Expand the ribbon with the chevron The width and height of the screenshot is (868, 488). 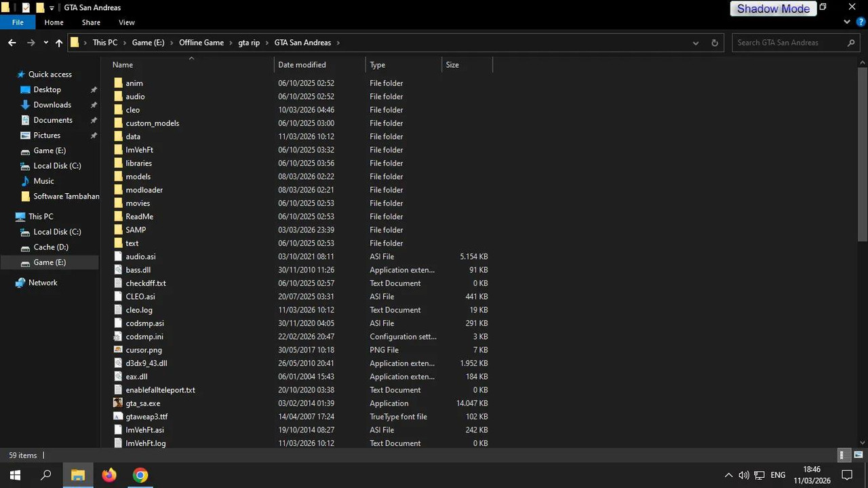[x=847, y=22]
